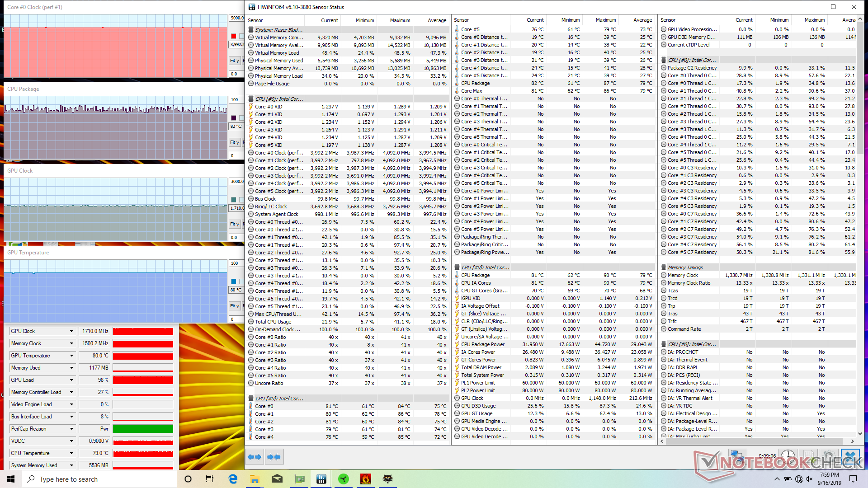Click the clock reset timer icon
The height and width of the screenshot is (488, 868).
click(x=788, y=457)
